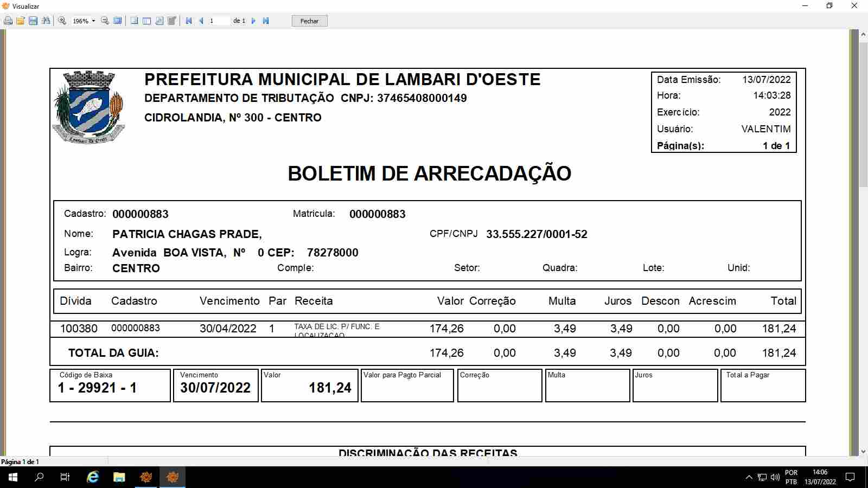Go to the next page arrow
This screenshot has height=488, width=868.
[x=253, y=21]
